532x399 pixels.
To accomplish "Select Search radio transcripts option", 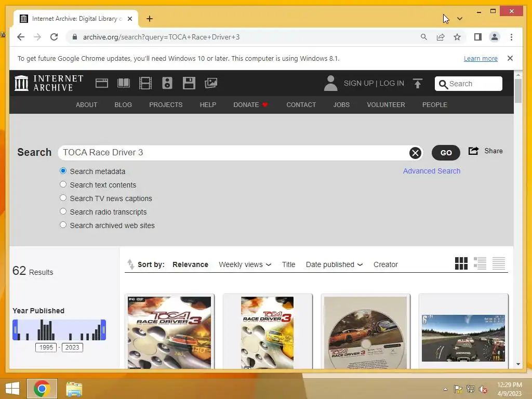I will tap(63, 211).
